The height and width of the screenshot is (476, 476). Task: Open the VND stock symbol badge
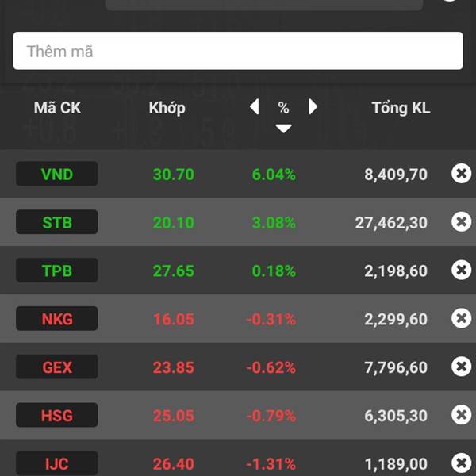[57, 174]
